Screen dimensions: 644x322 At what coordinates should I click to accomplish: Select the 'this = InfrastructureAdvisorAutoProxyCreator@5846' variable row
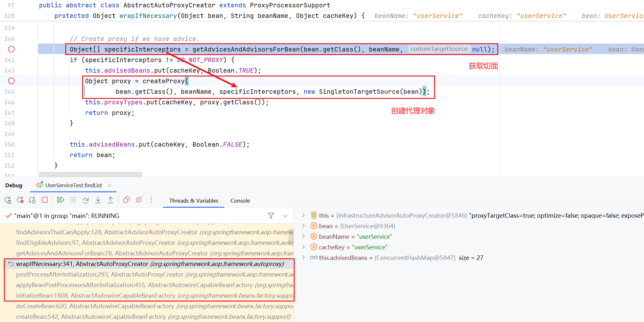pos(469,215)
